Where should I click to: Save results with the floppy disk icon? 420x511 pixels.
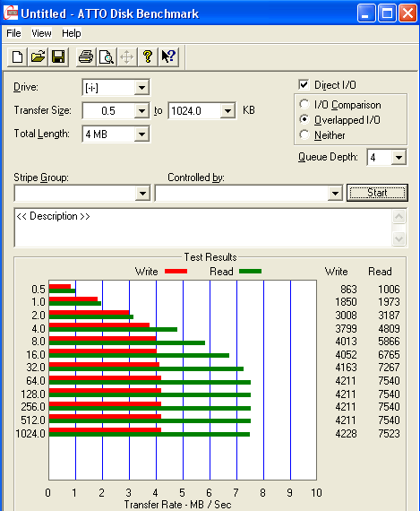pos(58,57)
